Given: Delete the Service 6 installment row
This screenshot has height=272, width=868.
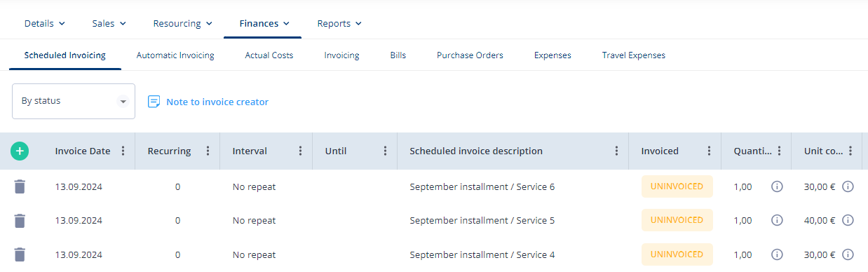Looking at the screenshot, I should tap(20, 186).
